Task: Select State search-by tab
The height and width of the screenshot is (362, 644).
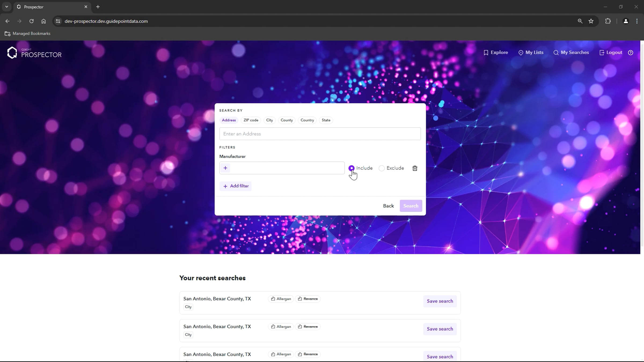Action: click(326, 120)
